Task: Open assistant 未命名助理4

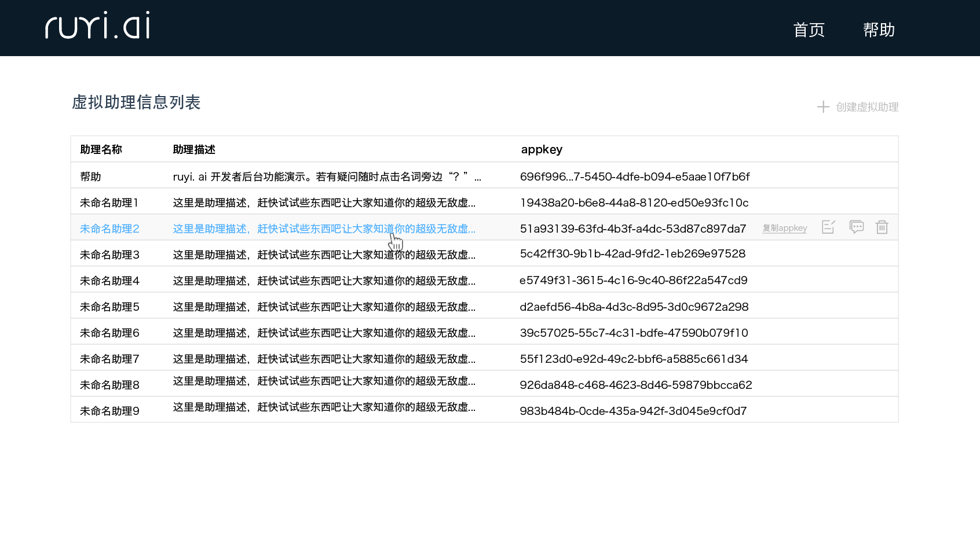Action: (109, 281)
